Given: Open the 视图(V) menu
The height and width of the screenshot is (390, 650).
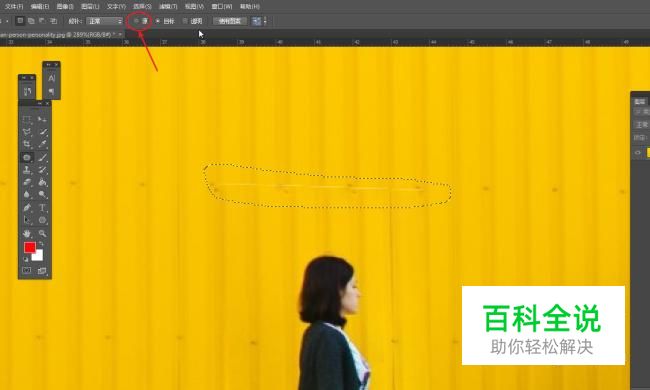Looking at the screenshot, I should click(x=194, y=6).
